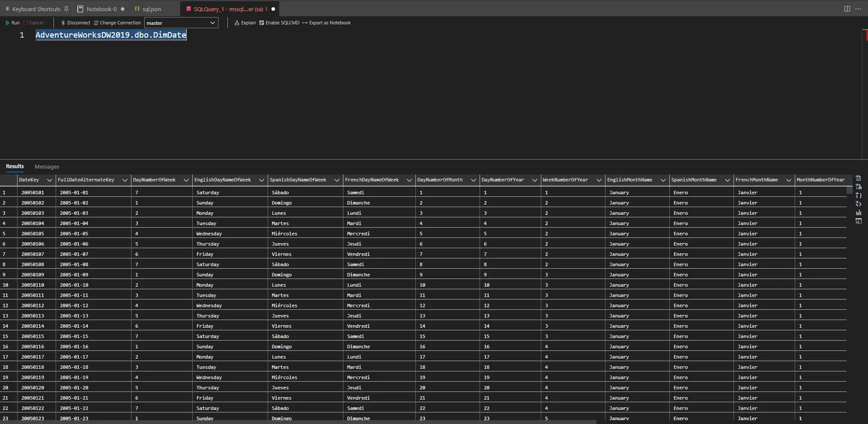
Task: Save results as Excel icon
Action: 858,187
